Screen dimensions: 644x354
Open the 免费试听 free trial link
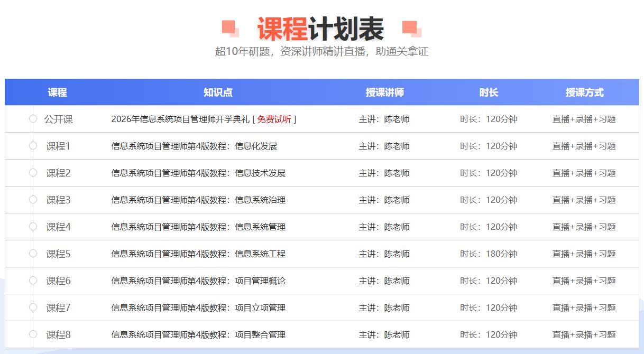(274, 119)
